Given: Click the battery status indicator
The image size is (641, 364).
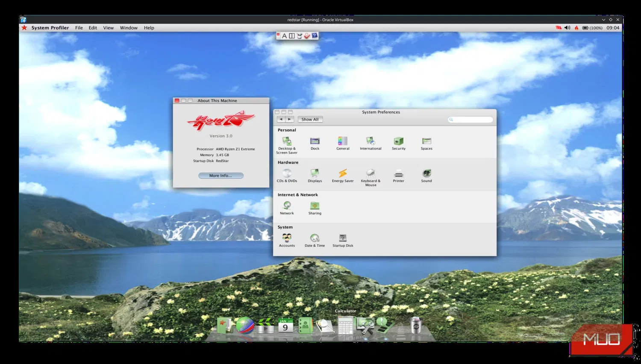Looking at the screenshot, I should 592,28.
